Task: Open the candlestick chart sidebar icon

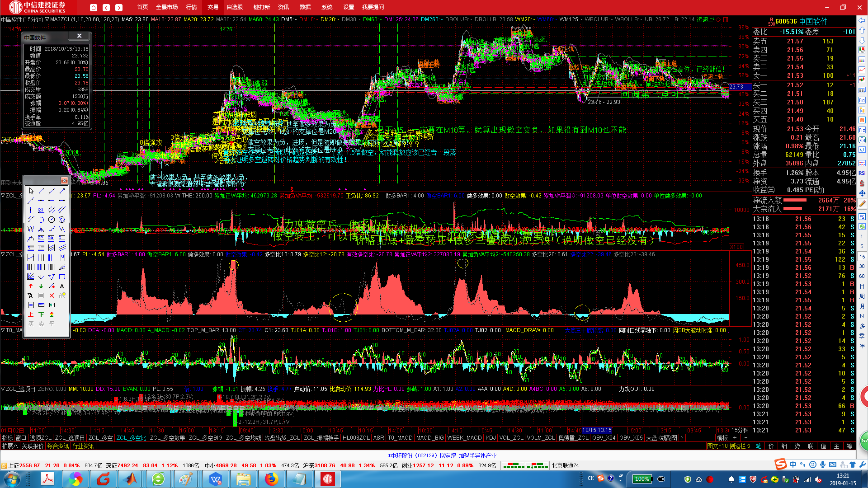Action: coord(862,80)
